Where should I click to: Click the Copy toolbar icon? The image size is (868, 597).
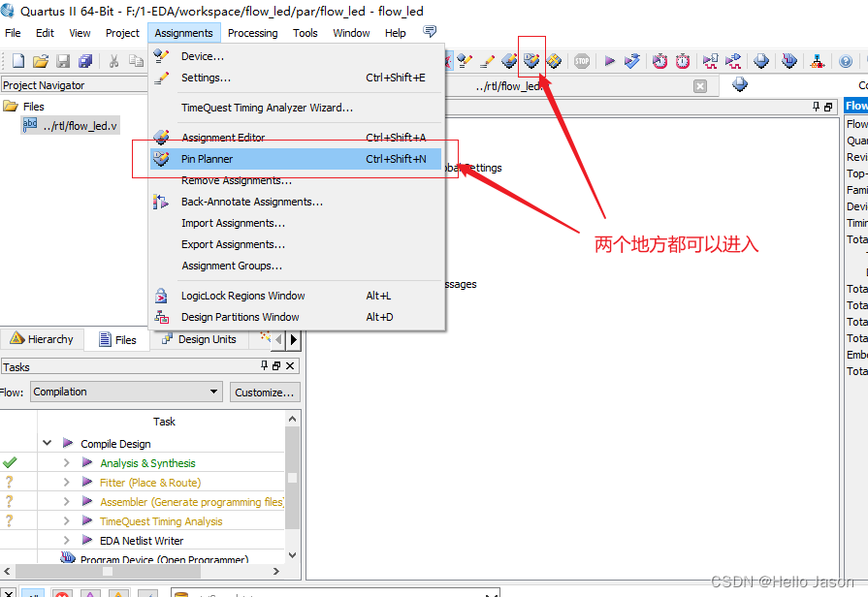(136, 61)
